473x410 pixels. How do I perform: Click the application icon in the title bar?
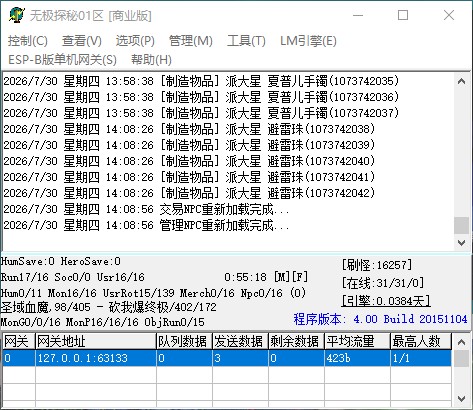pos(17,15)
